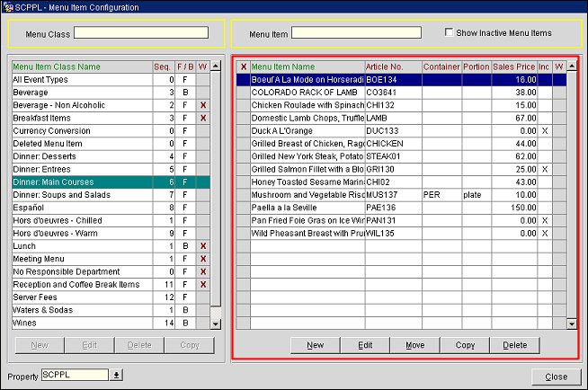Click red X mark on Lunch row

[202, 245]
